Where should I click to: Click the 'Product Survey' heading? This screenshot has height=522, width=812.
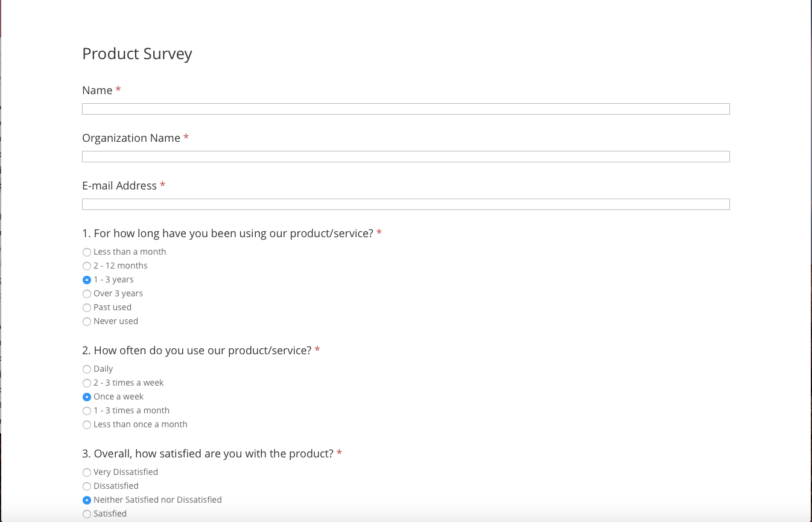[x=137, y=54]
